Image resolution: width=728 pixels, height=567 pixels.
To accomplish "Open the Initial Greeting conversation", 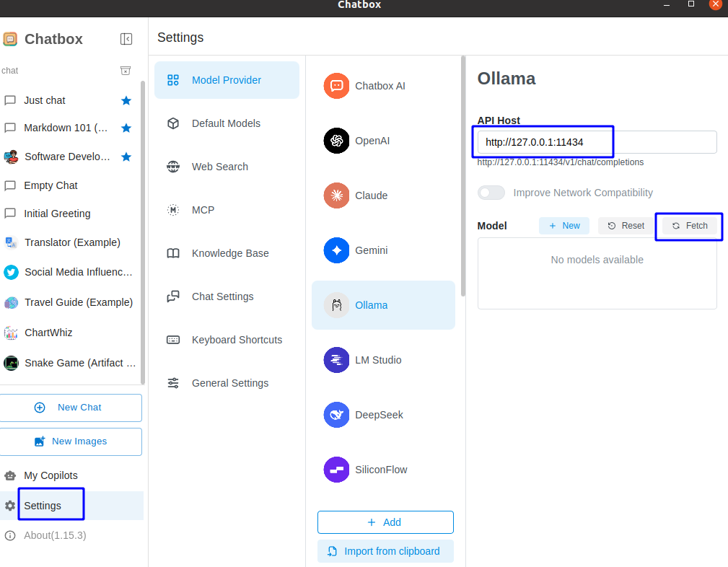I will tap(71, 214).
